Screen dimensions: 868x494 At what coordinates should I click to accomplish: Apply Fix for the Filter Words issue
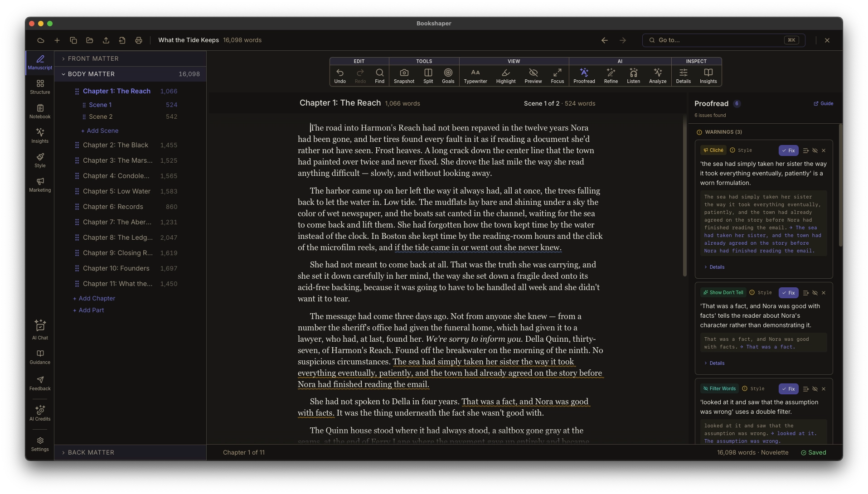coord(789,389)
